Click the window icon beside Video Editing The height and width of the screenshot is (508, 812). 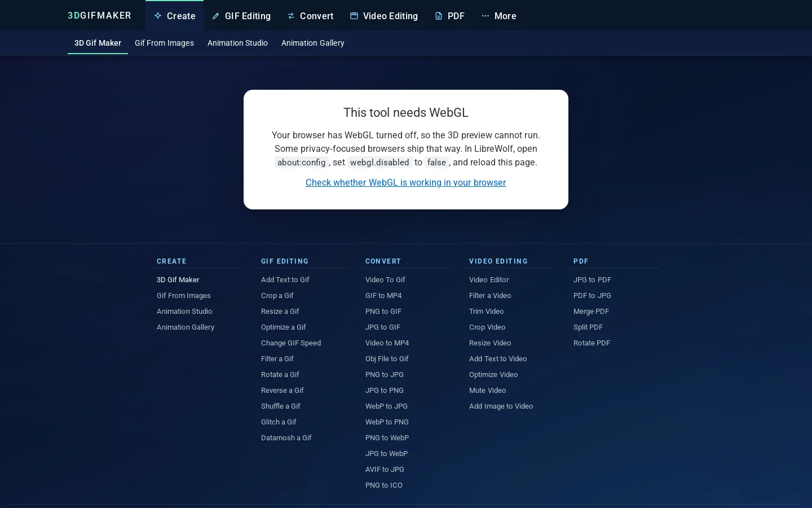354,16
